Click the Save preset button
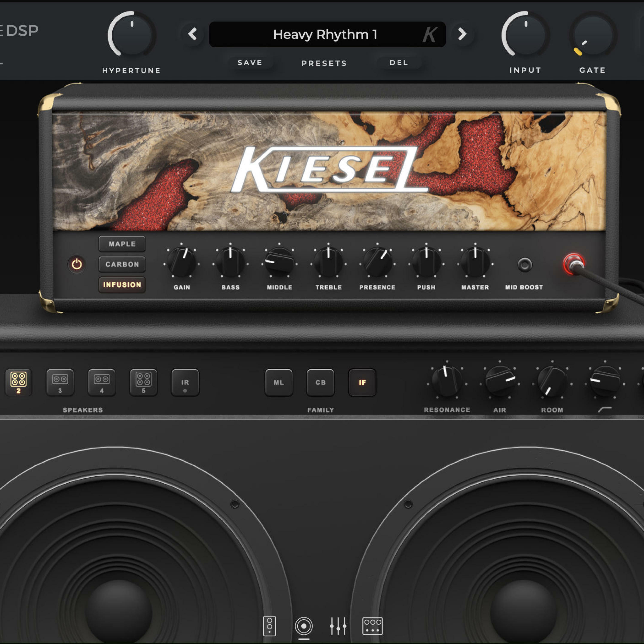The height and width of the screenshot is (644, 644). pyautogui.click(x=250, y=63)
